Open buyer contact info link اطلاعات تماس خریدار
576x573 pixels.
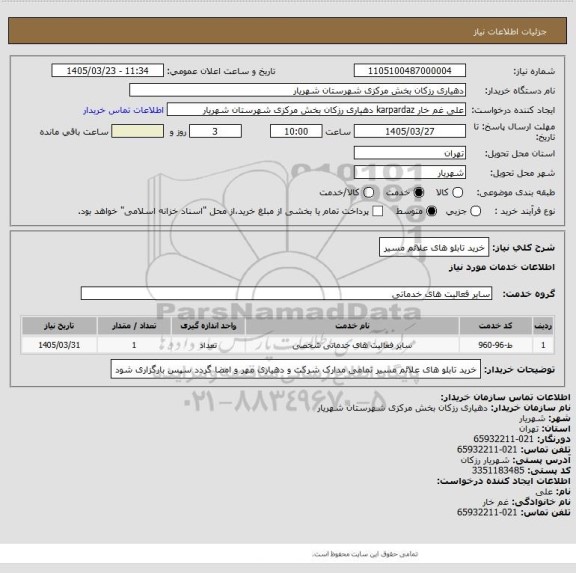(123, 110)
